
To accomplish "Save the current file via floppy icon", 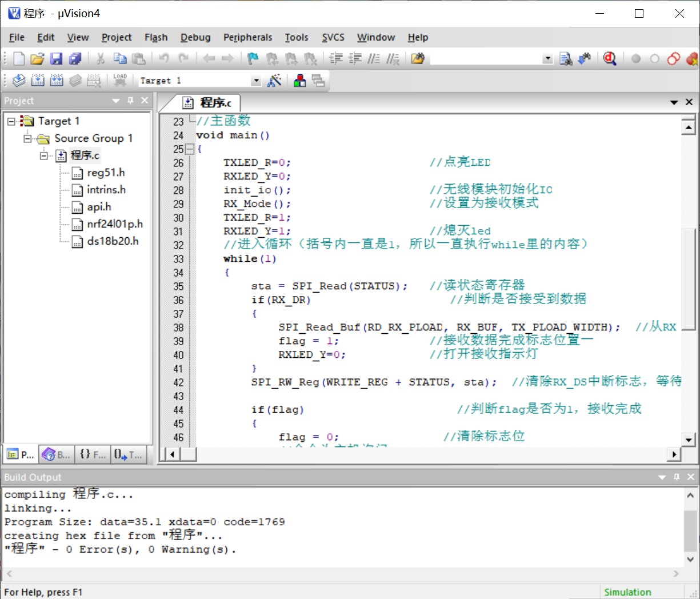I will (56, 58).
